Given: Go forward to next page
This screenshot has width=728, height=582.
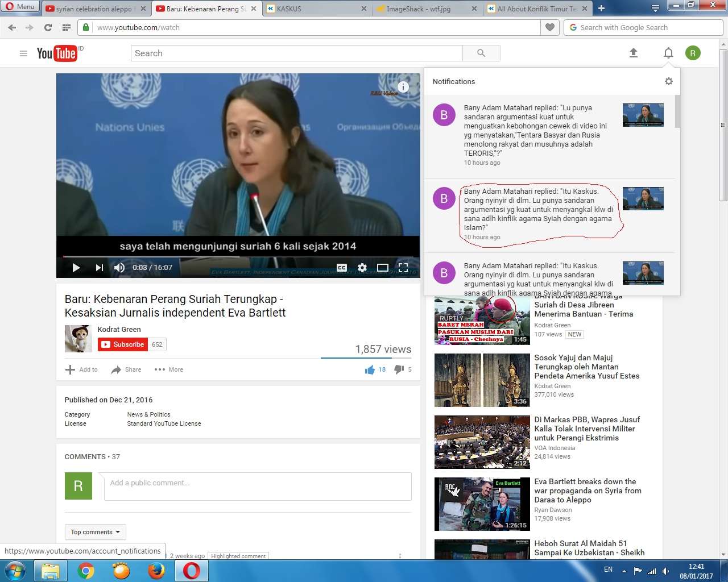Looking at the screenshot, I should pyautogui.click(x=30, y=27).
